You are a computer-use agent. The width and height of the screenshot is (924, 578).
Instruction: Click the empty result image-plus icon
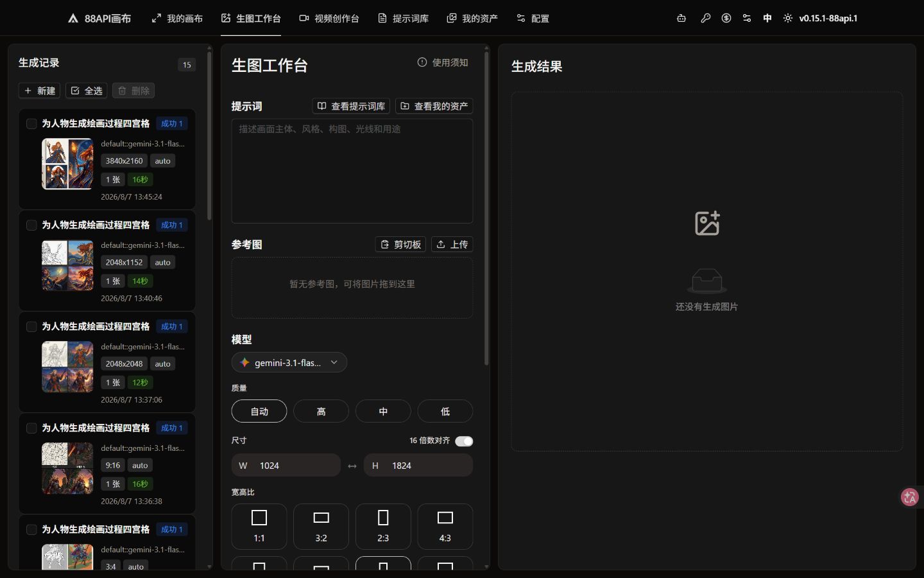click(x=707, y=223)
